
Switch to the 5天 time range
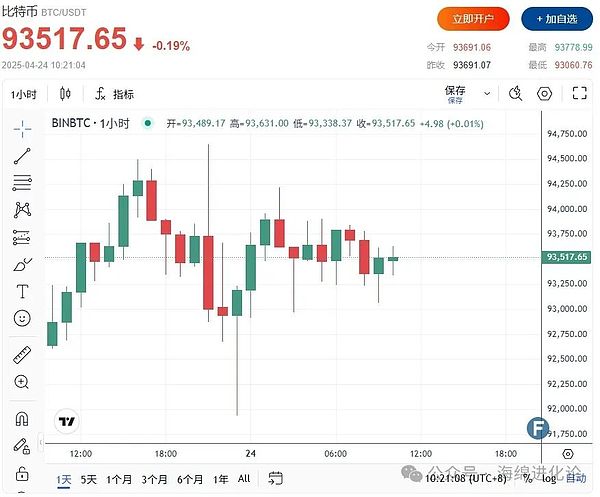(x=89, y=478)
